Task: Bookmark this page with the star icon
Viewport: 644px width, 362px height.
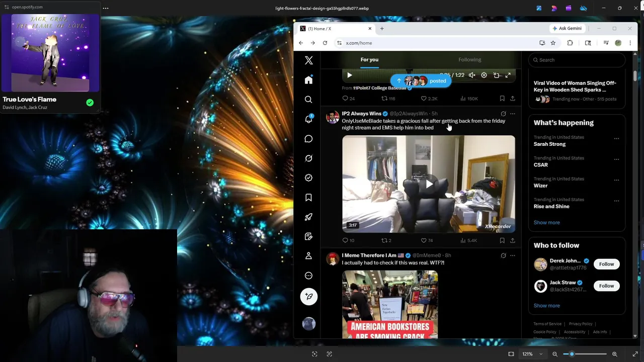Action: click(x=553, y=43)
